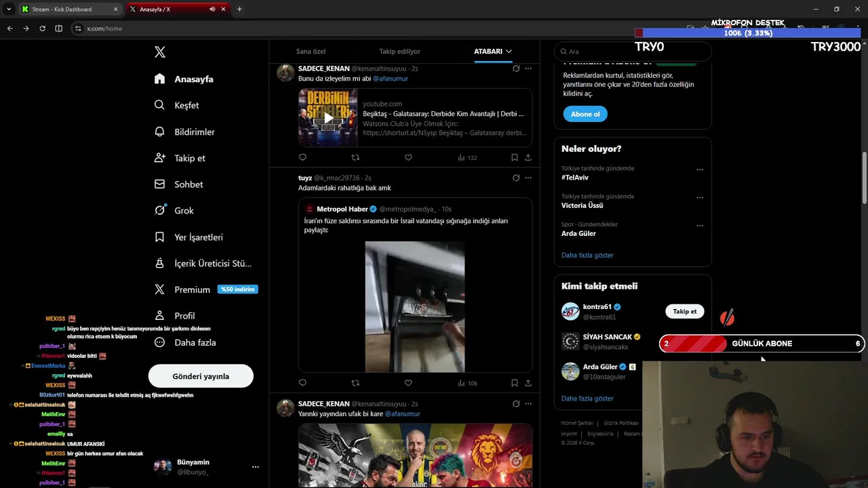The image size is (868, 488).
Task: Follow kontra61 with Takip et button
Action: [684, 311]
